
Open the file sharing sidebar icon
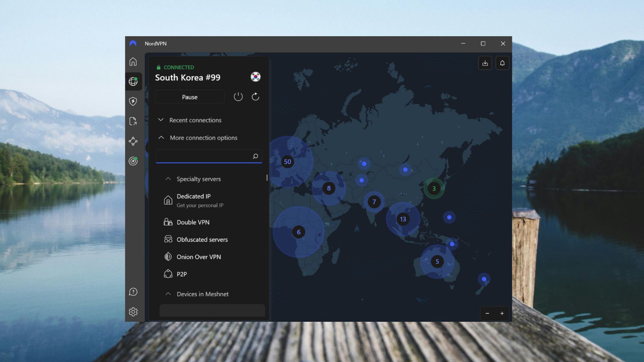tap(133, 121)
